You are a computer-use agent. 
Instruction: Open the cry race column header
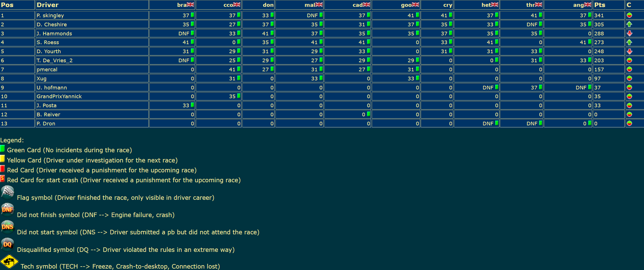pyautogui.click(x=447, y=5)
